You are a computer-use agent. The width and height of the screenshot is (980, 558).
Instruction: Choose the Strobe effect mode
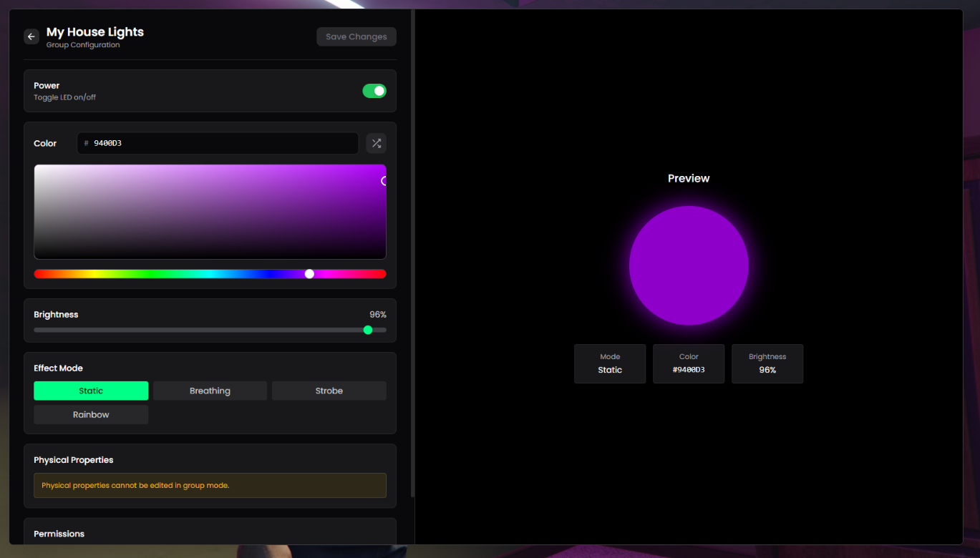(329, 391)
